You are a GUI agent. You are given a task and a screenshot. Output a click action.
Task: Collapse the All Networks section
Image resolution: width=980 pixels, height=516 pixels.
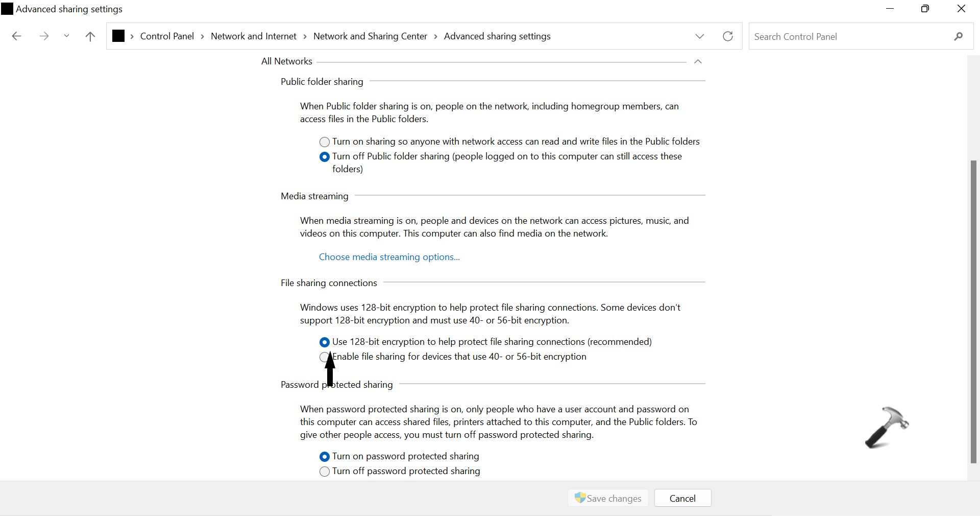tap(698, 62)
